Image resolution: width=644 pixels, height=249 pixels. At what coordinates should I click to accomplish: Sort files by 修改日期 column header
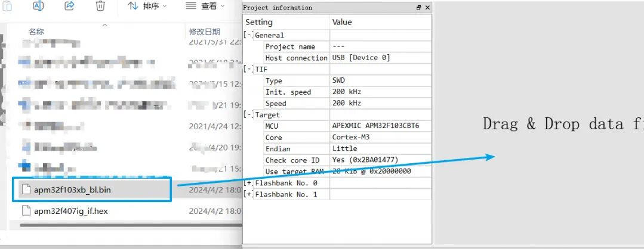click(x=204, y=32)
